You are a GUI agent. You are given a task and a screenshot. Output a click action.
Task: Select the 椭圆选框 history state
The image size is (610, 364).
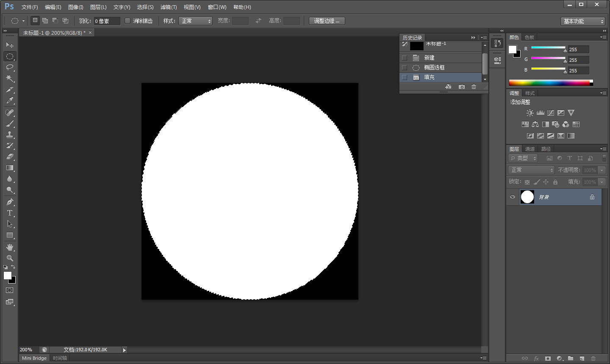click(x=441, y=68)
